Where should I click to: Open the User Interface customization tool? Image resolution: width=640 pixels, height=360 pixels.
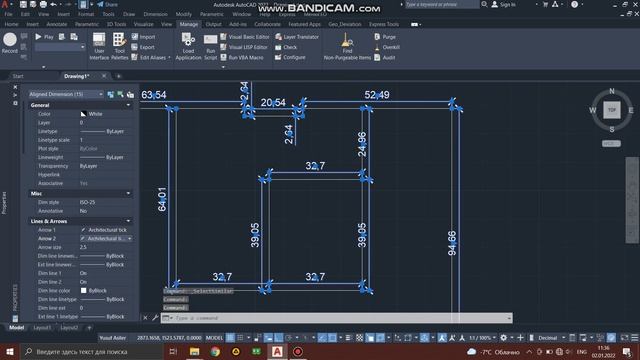point(99,47)
